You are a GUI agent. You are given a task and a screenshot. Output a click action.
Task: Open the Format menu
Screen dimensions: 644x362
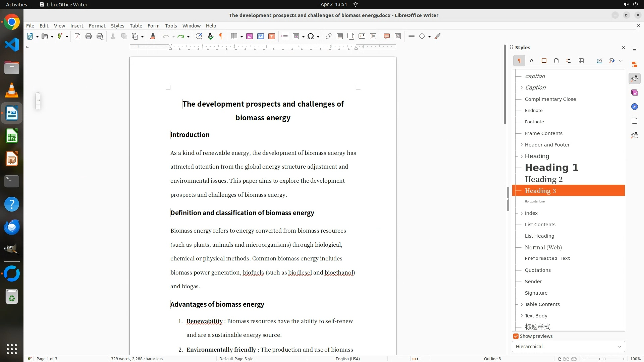pos(97,26)
